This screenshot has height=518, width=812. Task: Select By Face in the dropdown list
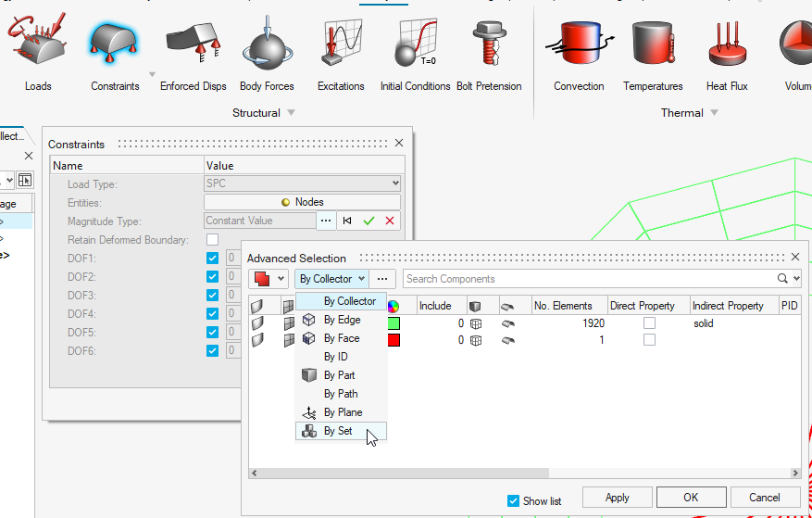click(x=342, y=338)
